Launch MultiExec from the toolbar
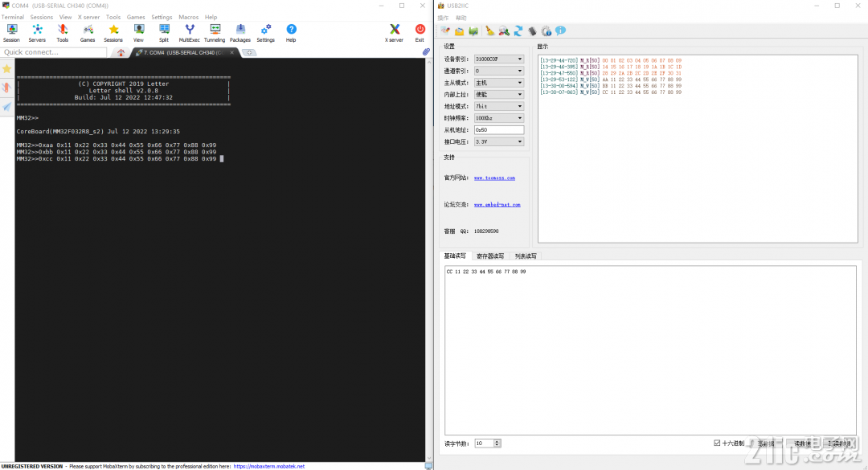The image size is (868, 470). pos(190,33)
